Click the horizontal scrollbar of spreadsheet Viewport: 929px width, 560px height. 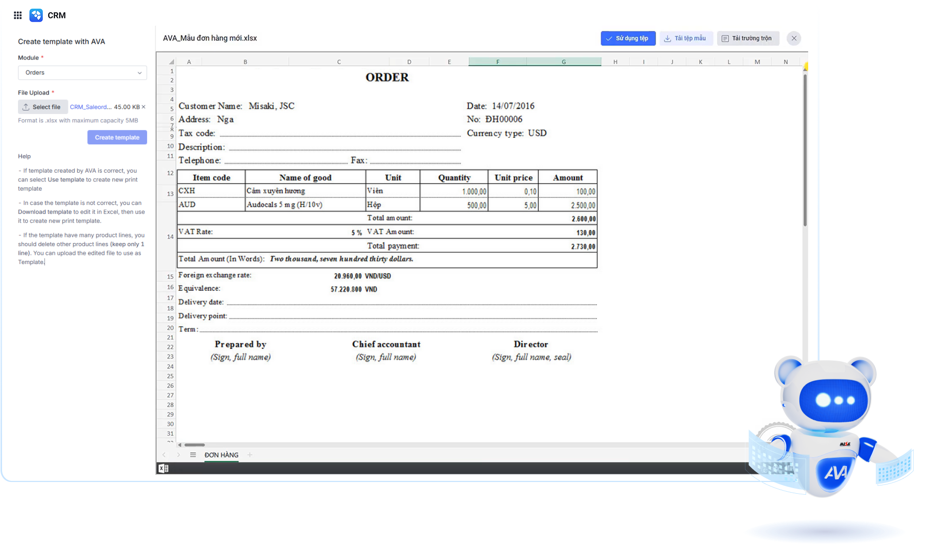coord(195,445)
